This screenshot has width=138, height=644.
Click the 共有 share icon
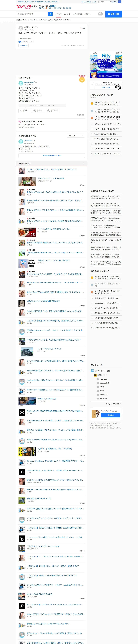71,46
